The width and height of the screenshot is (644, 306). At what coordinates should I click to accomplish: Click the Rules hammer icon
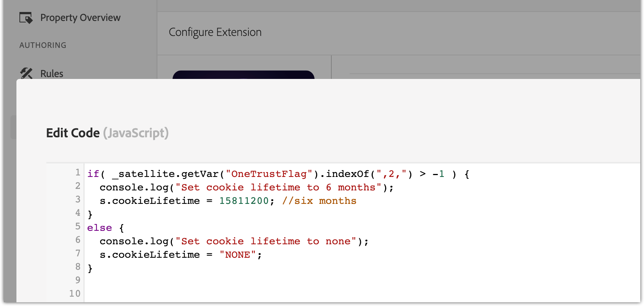coord(26,73)
